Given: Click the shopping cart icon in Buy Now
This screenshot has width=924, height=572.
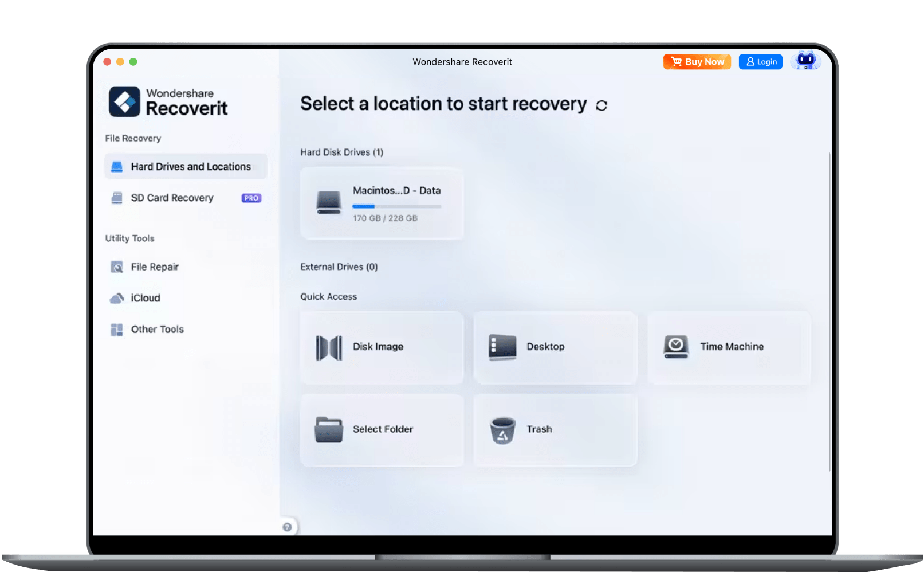Looking at the screenshot, I should (x=677, y=61).
